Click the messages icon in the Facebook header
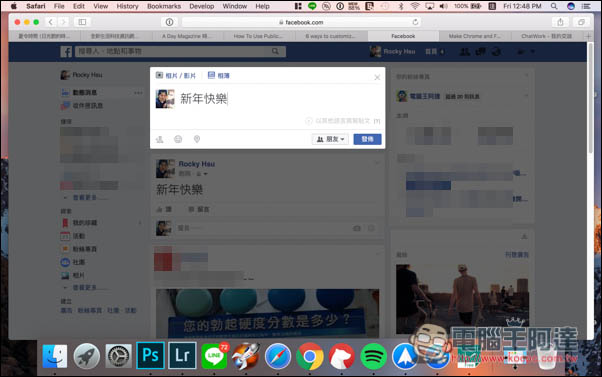 [480, 51]
